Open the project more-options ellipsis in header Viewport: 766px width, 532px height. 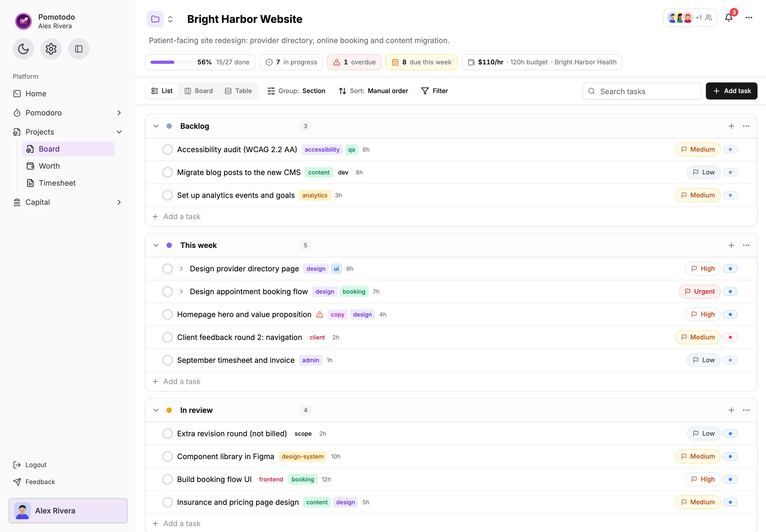coord(749,18)
